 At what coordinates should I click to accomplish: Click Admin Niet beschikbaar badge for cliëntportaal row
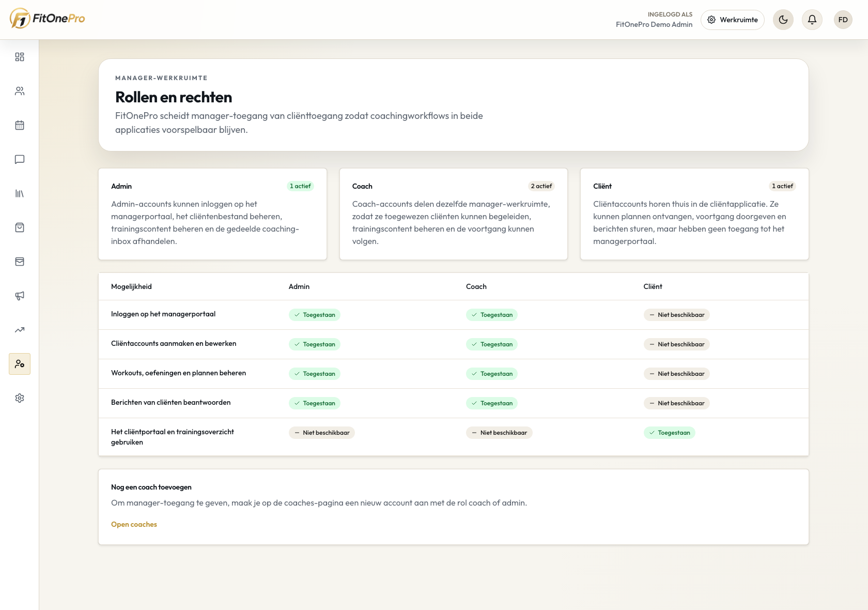tap(322, 433)
